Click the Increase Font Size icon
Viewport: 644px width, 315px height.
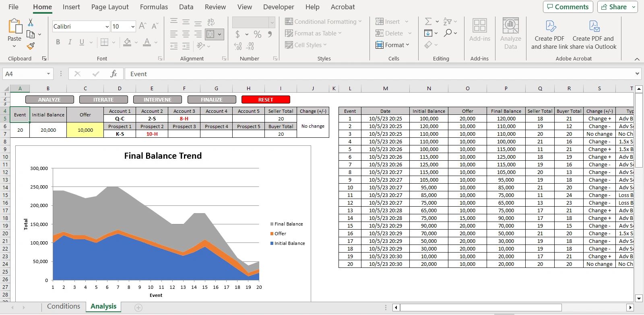[142, 26]
